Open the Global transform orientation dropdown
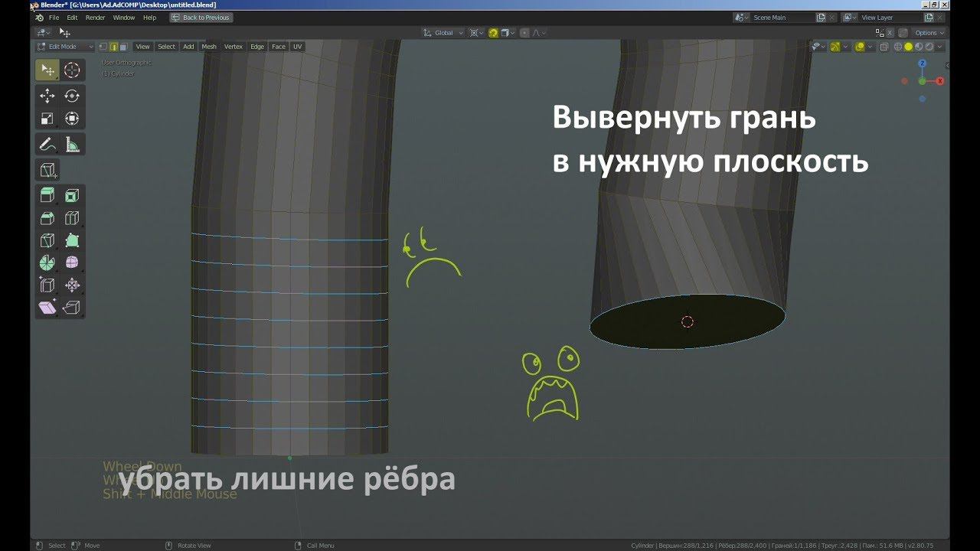Screen dimensions: 980x551 click(443, 33)
